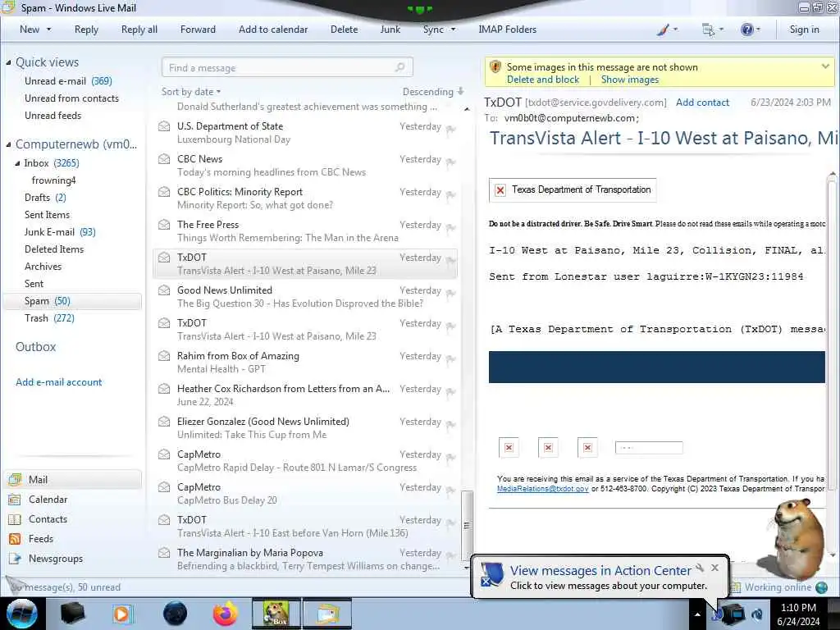
Task: Open the Junk E-mail folder
Action: pos(60,232)
